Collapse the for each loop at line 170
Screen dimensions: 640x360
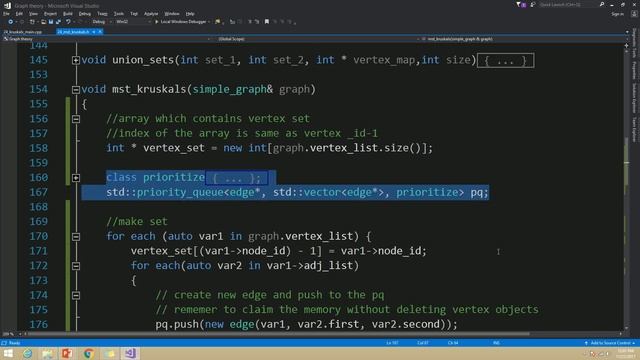point(76,237)
